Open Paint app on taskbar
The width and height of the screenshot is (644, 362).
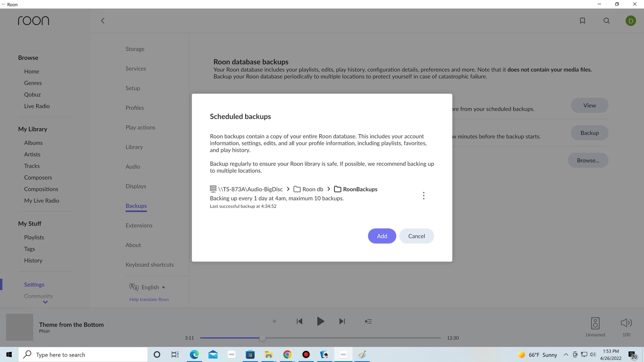(x=362, y=355)
